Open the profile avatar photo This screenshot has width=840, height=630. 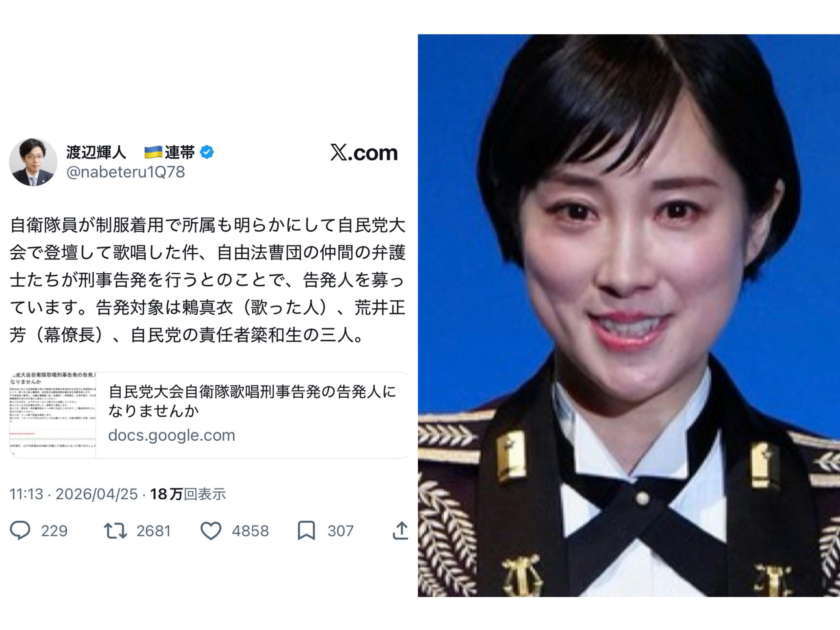33,162
